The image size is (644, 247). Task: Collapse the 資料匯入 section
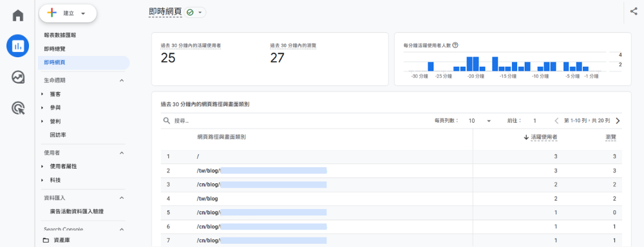click(122, 197)
